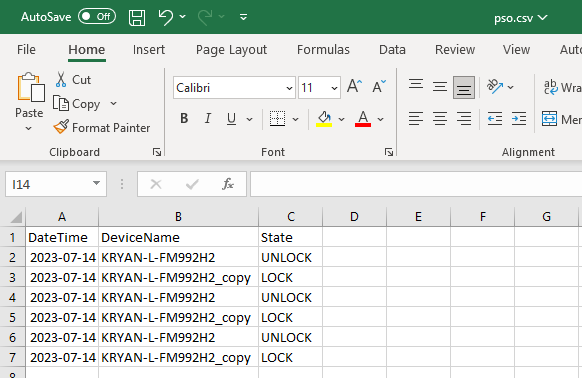Viewport: 582px width, 378px height.
Task: Click the Align Left icon
Action: point(416,119)
